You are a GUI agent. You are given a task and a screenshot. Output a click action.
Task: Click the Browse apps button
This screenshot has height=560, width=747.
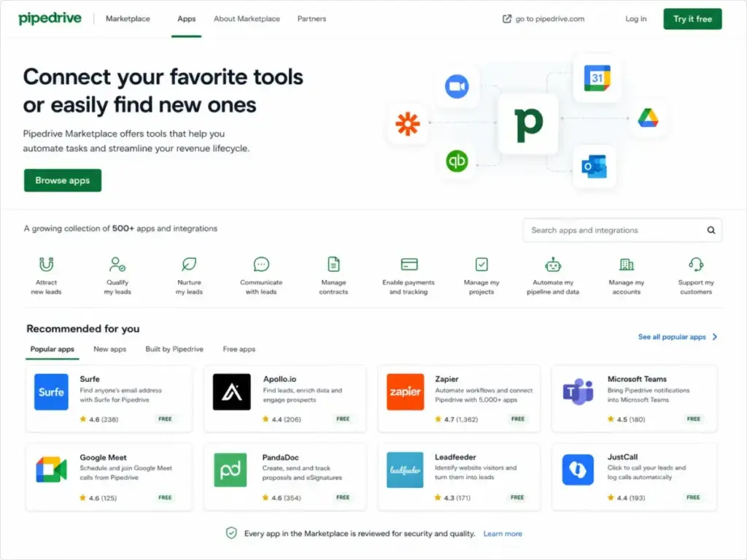pyautogui.click(x=63, y=181)
